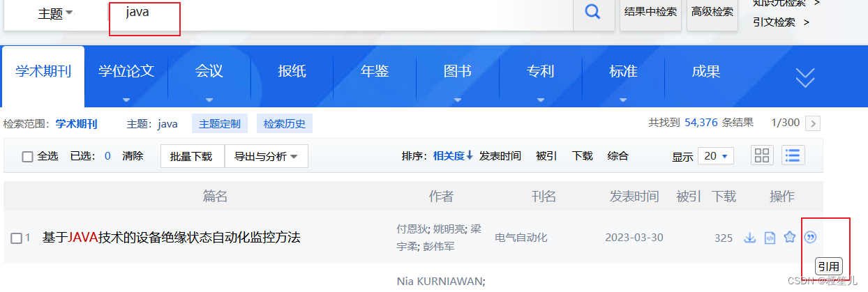Open article 基于JAVA技术的设备绝缘状态自动化监控方法
This screenshot has height=292, width=868.
172,238
